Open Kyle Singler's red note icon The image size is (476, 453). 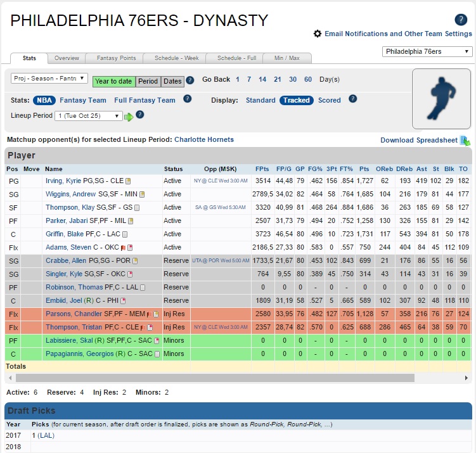click(130, 274)
